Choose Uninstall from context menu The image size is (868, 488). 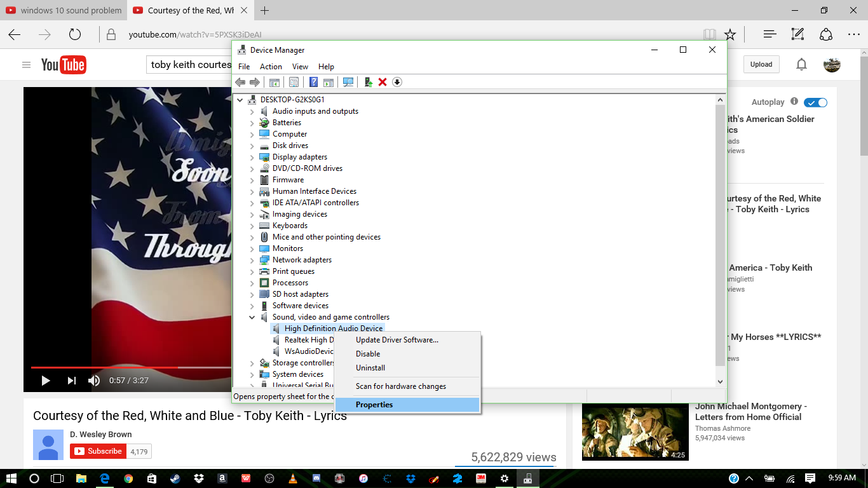tap(407, 368)
